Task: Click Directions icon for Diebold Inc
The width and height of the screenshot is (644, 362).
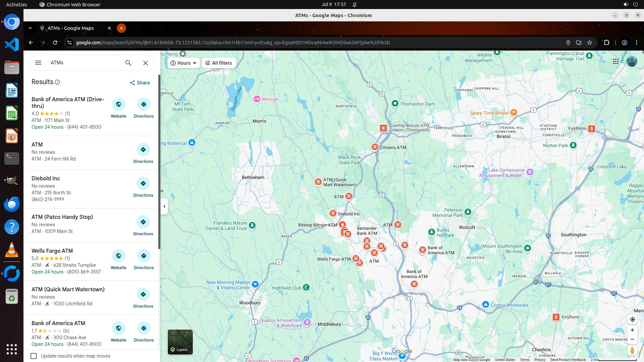Action: point(143,184)
